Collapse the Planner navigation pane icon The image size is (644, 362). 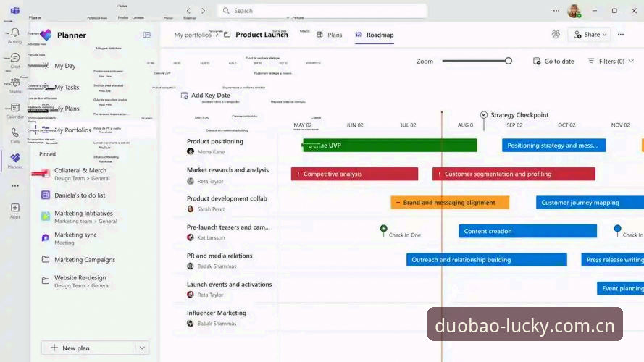point(146,35)
